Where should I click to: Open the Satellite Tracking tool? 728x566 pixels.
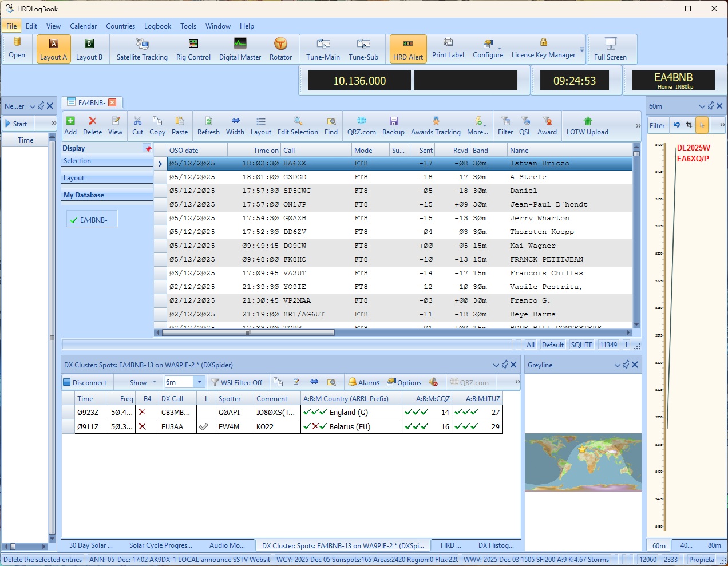(142, 49)
